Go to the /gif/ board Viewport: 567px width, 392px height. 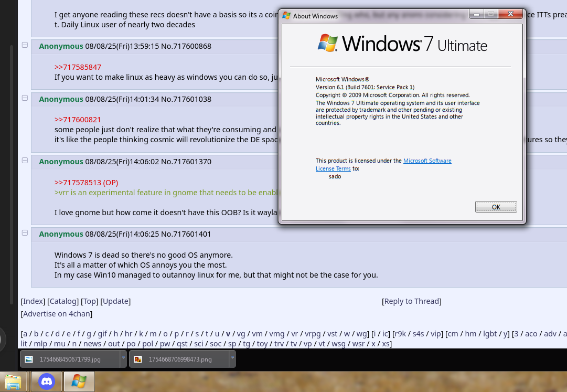[x=102, y=334]
